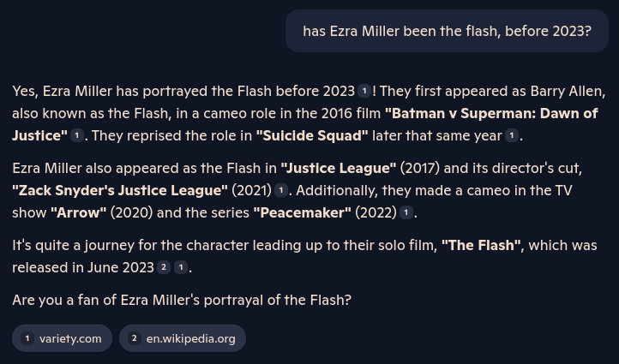Screen dimensions: 619x364
Task: Click citation 1 badge after "Justice"
Action: pyautogui.click(x=77, y=135)
